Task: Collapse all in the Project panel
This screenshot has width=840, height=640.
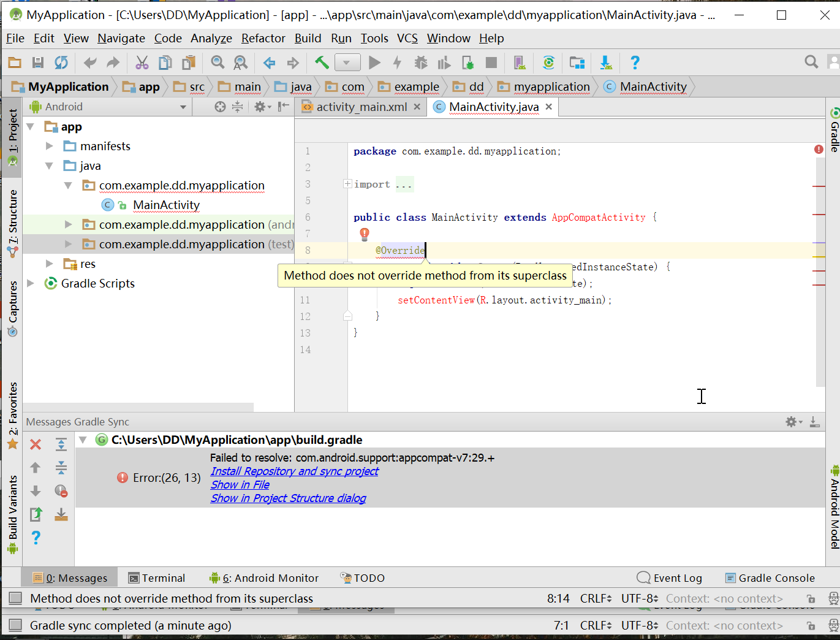Action: [x=238, y=107]
